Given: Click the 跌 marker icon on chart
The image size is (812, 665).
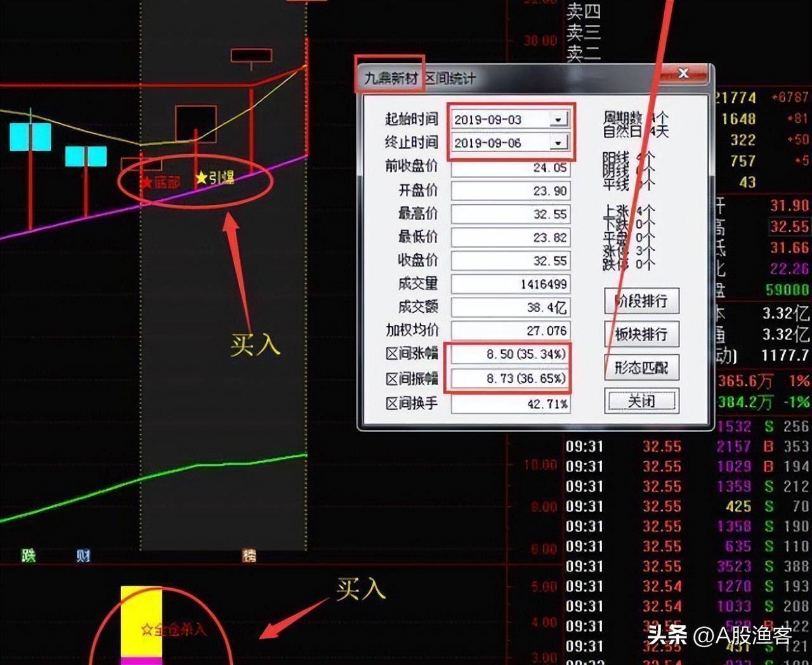Looking at the screenshot, I should click(x=29, y=556).
